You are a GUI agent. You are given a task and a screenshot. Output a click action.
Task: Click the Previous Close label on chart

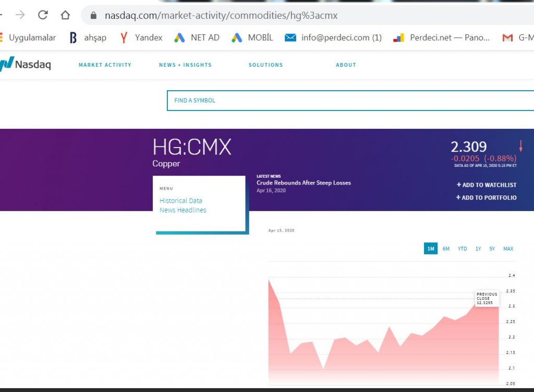(x=487, y=298)
